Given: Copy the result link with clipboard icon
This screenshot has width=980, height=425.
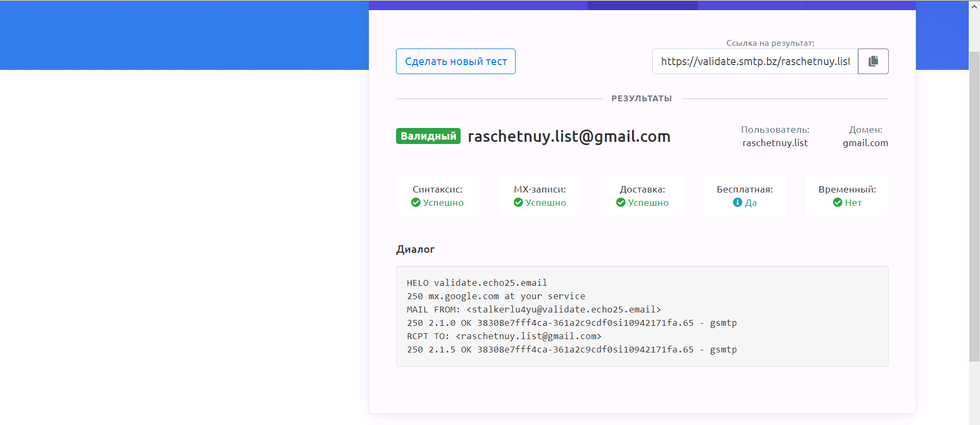Looking at the screenshot, I should coord(873,61).
